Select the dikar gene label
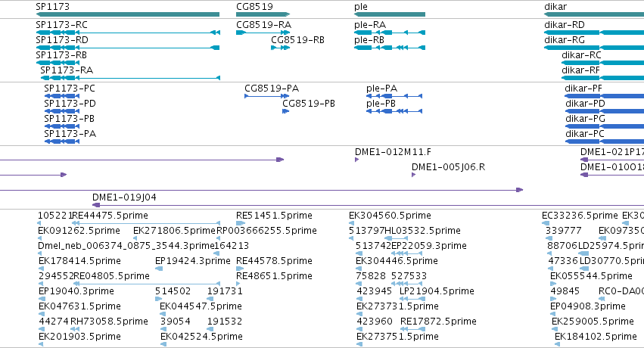The width and height of the screenshot is (644, 348). (555, 7)
